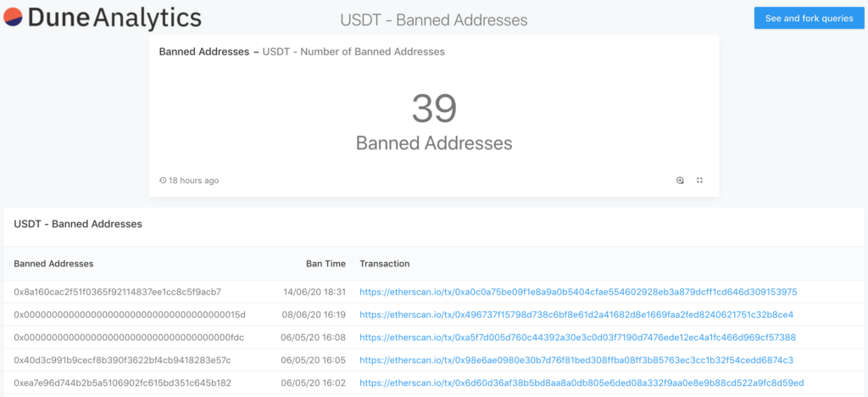Click the Banned Addresses label under 39
The image size is (868, 397).
click(x=434, y=143)
